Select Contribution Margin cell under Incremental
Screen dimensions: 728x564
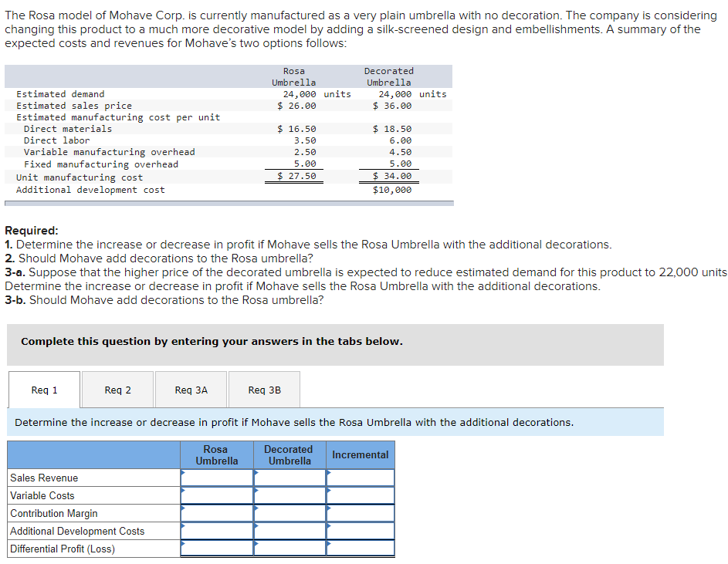tap(361, 513)
